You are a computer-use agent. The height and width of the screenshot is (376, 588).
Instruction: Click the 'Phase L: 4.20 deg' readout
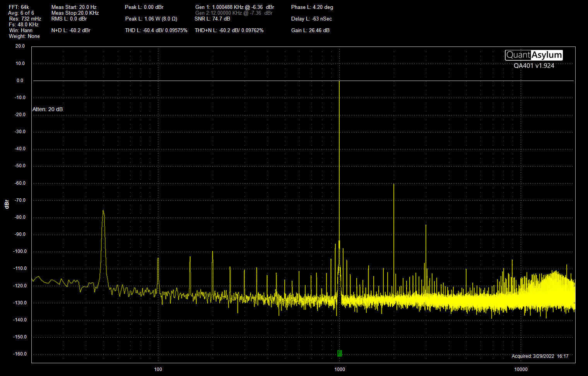(312, 7)
